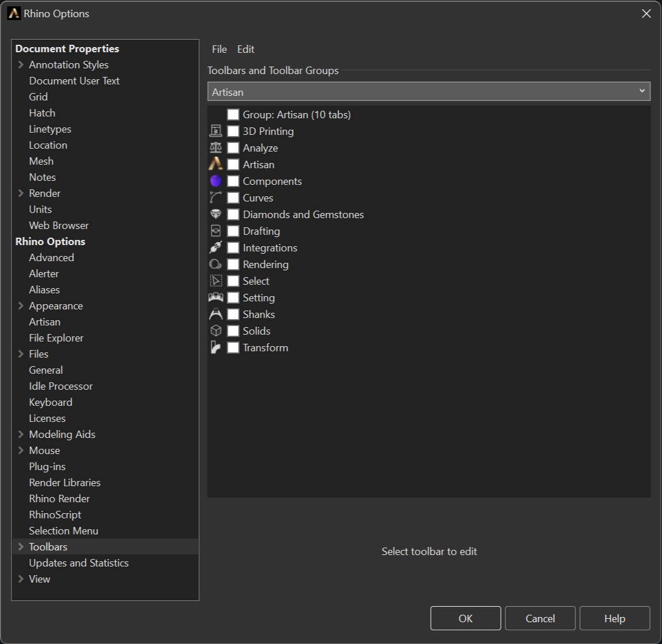Toggle the Rendering toolbar checkbox

pos(233,265)
